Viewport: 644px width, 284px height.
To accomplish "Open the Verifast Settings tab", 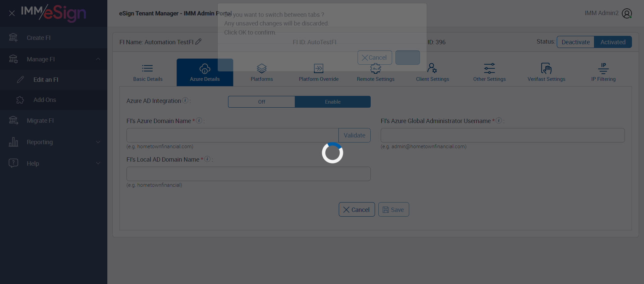I will coord(546,72).
